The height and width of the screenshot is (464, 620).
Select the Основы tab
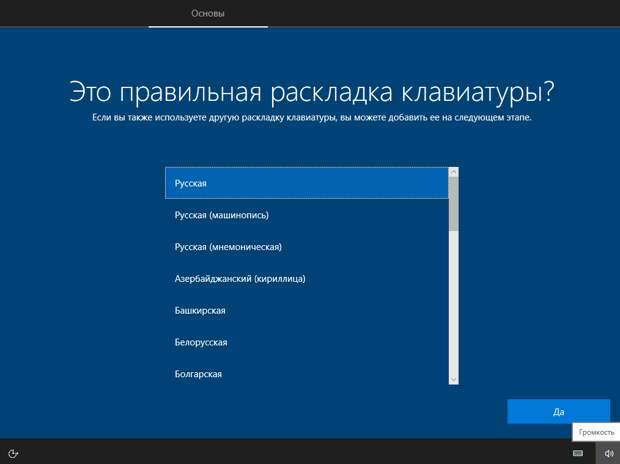(208, 13)
